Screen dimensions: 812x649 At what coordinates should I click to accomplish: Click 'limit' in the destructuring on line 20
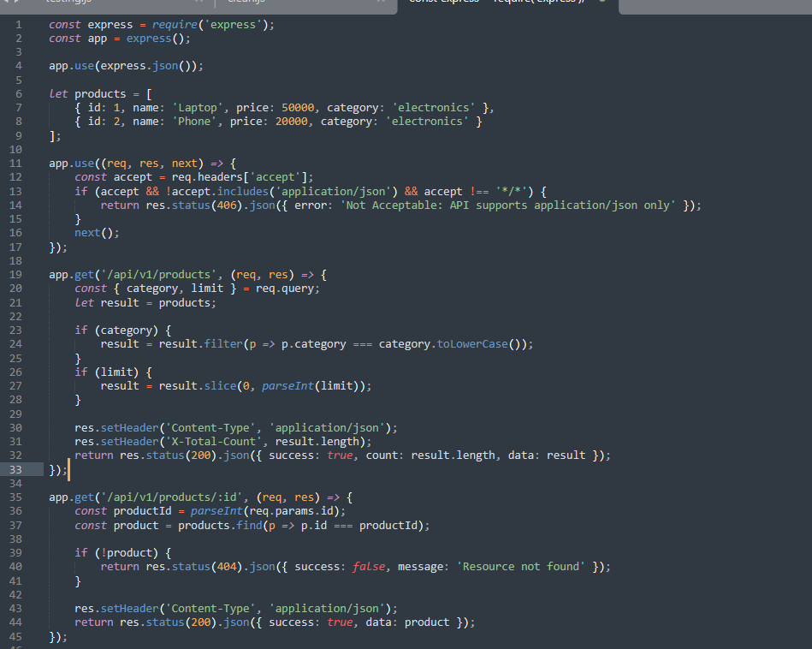(207, 289)
